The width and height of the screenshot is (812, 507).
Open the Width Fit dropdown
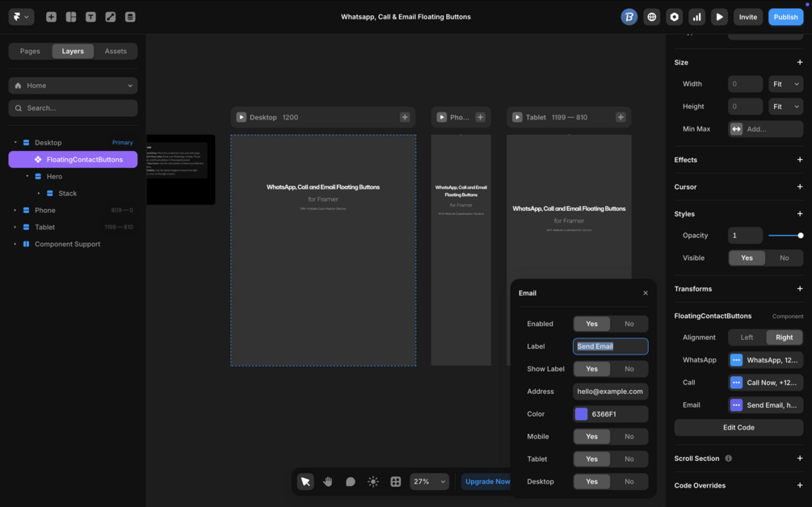coord(785,84)
